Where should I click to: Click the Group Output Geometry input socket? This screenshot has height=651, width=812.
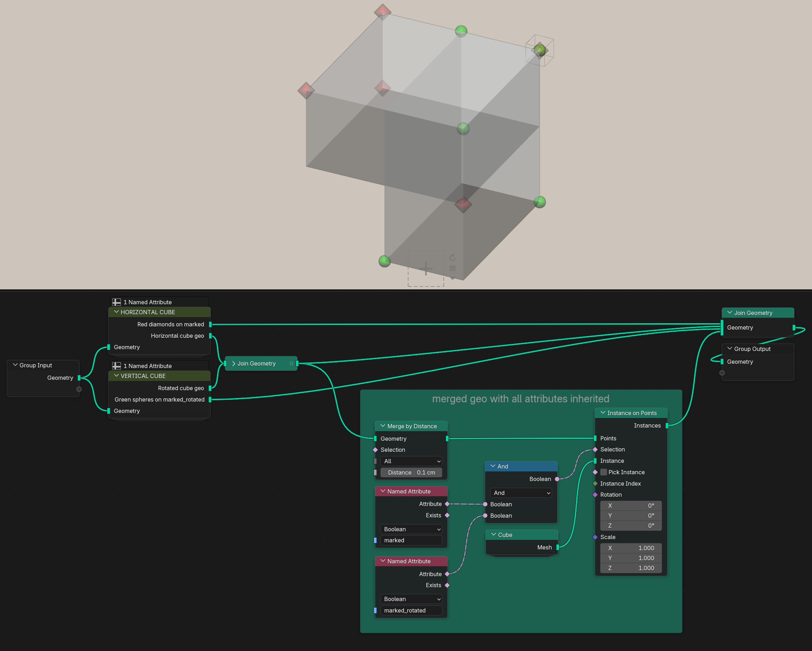[722, 362]
